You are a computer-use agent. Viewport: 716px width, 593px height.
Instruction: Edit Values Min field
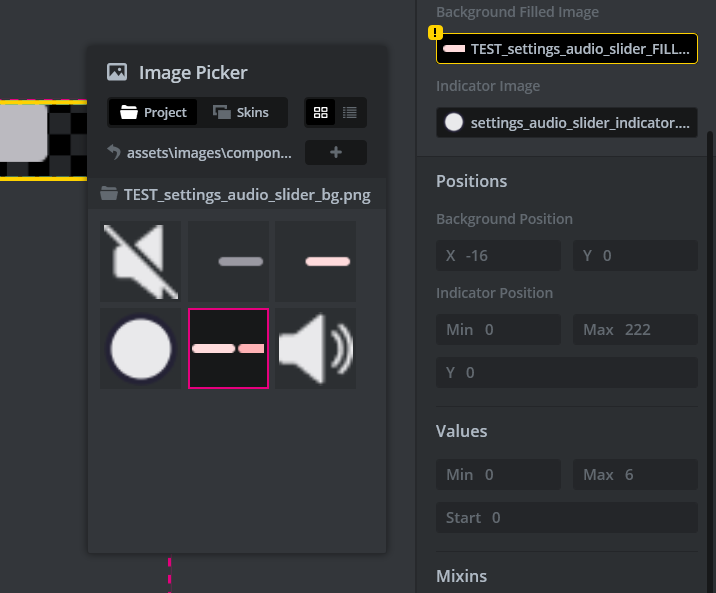498,474
